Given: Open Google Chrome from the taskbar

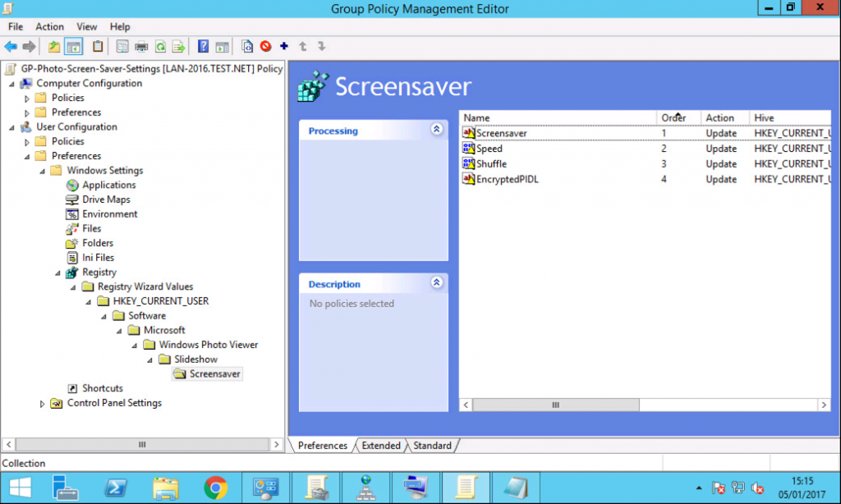Looking at the screenshot, I should click(x=216, y=487).
